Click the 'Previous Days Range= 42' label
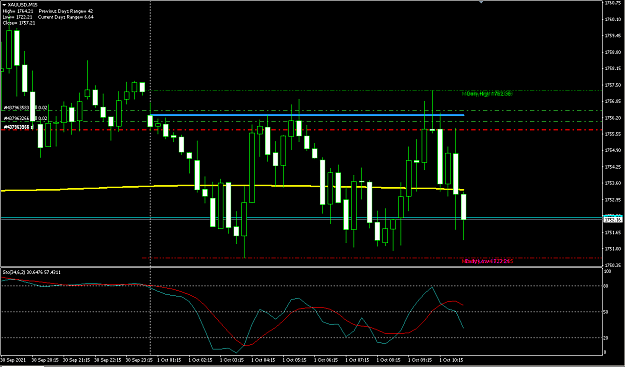Image resolution: width=625 pixels, height=367 pixels. coord(66,11)
